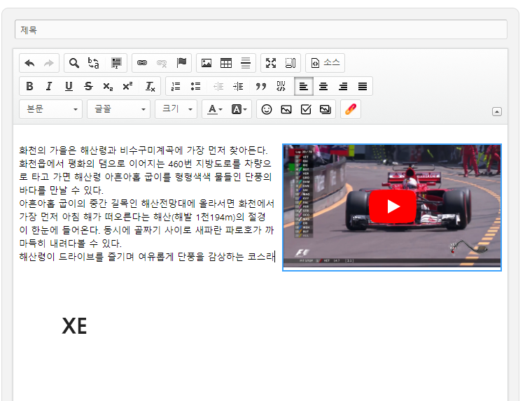This screenshot has width=532, height=401.
Task: Collapse the editor toolbar with arrow
Action: tap(497, 111)
